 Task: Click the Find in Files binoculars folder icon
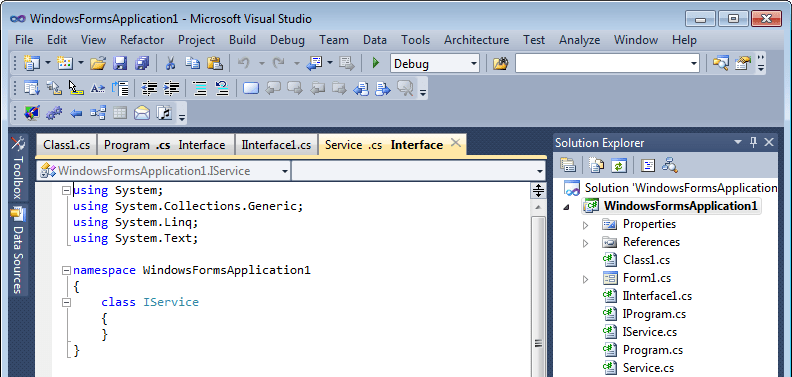pyautogui.click(x=500, y=63)
